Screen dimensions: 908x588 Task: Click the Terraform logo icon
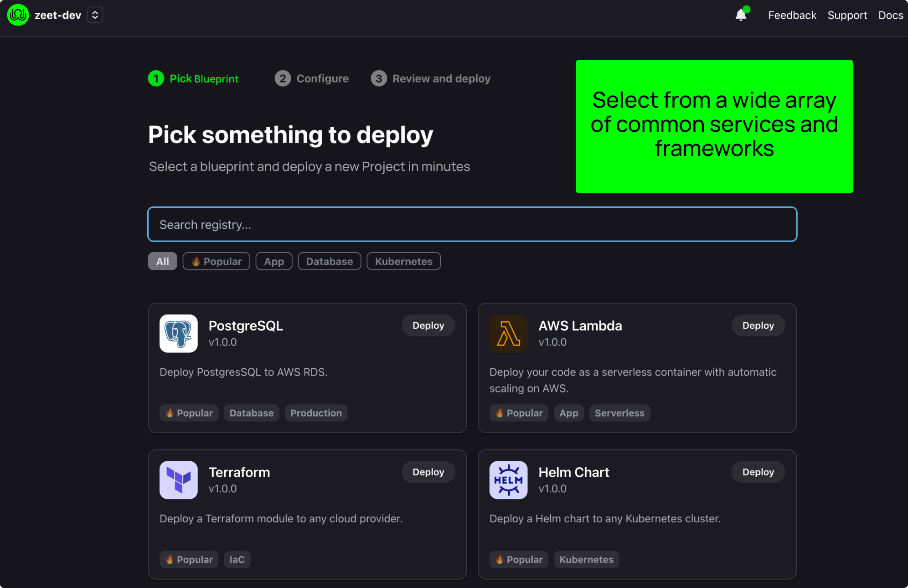coord(179,480)
